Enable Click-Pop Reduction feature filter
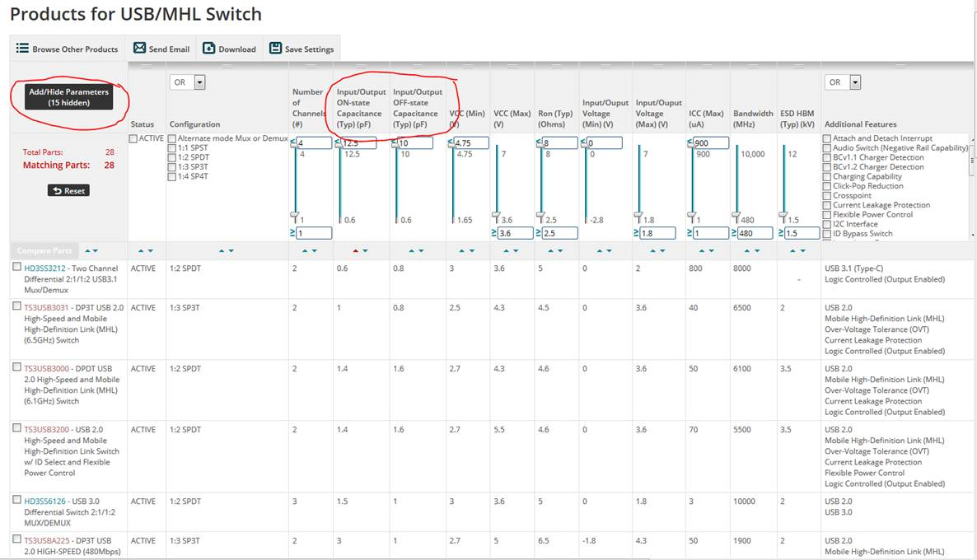Image resolution: width=977 pixels, height=560 pixels. point(827,186)
